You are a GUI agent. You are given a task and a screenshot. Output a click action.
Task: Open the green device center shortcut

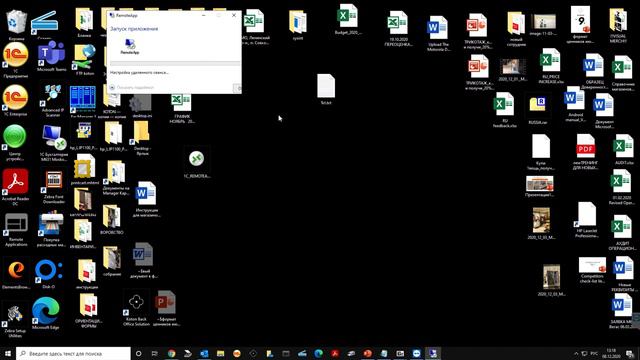click(15, 141)
